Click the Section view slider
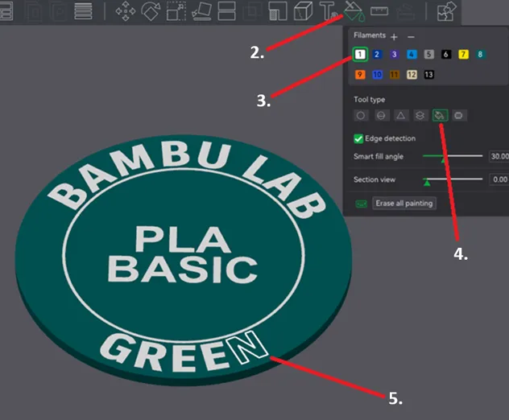The image size is (509, 420). [453, 179]
